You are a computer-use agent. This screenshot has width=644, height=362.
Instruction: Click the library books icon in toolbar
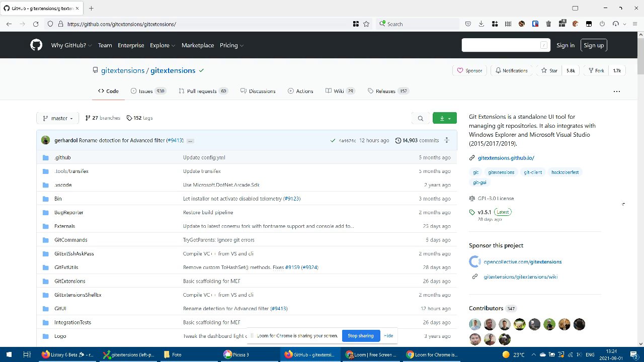[x=508, y=24]
